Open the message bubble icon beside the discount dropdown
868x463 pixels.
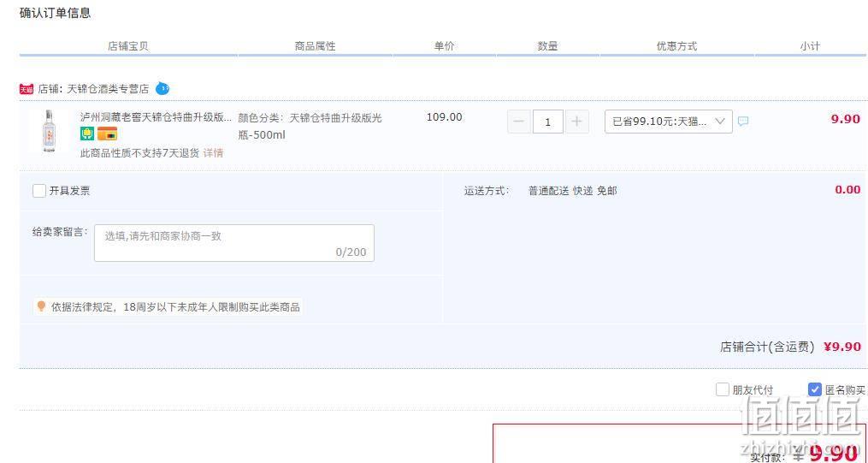pos(743,121)
